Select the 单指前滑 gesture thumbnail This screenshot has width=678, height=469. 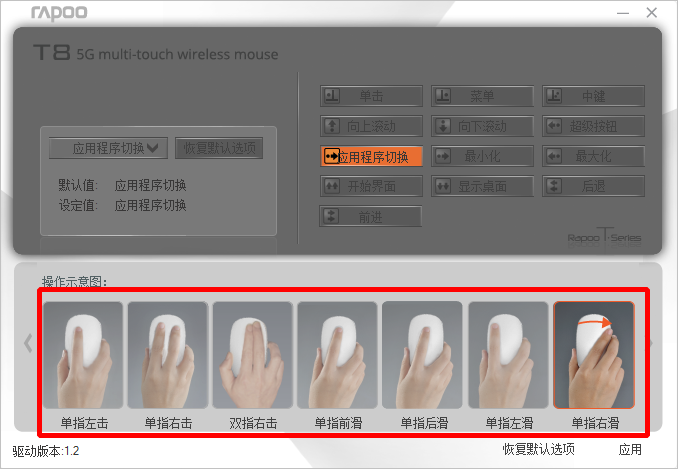click(337, 355)
